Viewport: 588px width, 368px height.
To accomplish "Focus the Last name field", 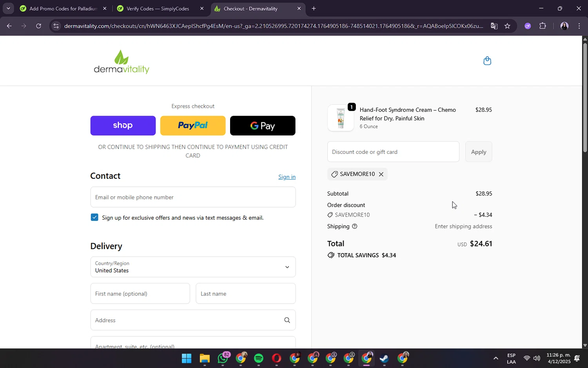I will [x=246, y=293].
